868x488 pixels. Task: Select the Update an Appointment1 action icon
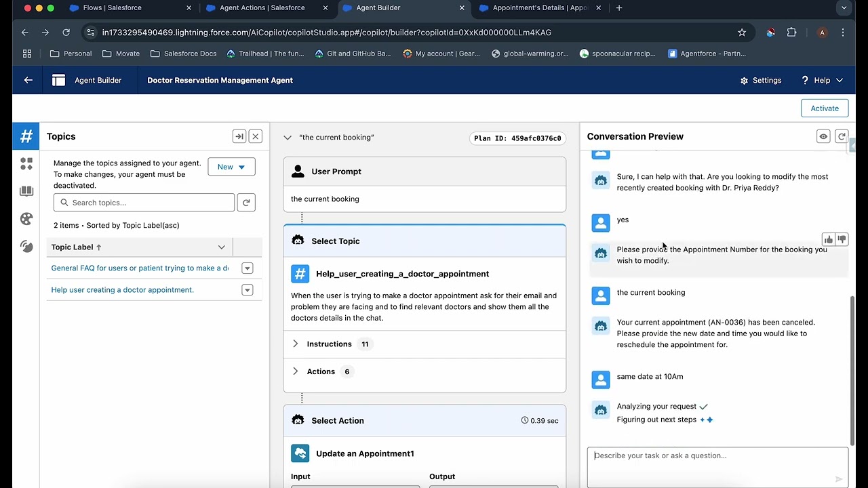(x=300, y=453)
